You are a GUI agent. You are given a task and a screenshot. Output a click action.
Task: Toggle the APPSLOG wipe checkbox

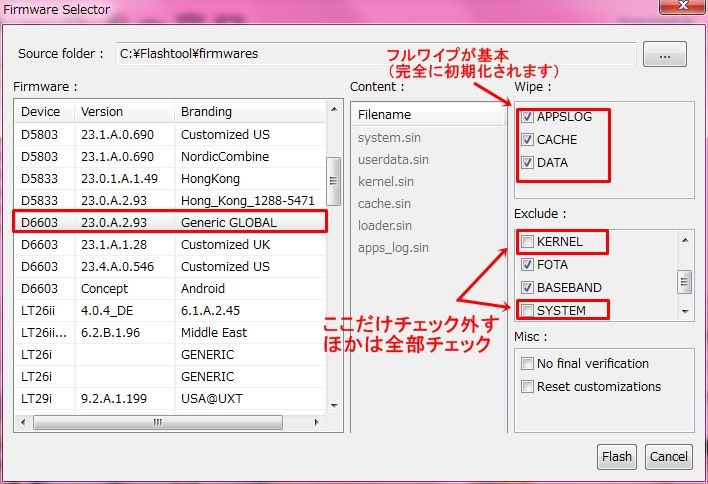coord(527,117)
